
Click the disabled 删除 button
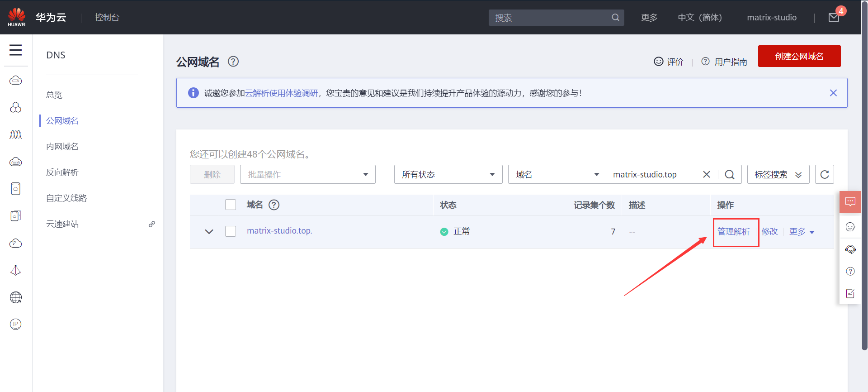212,174
